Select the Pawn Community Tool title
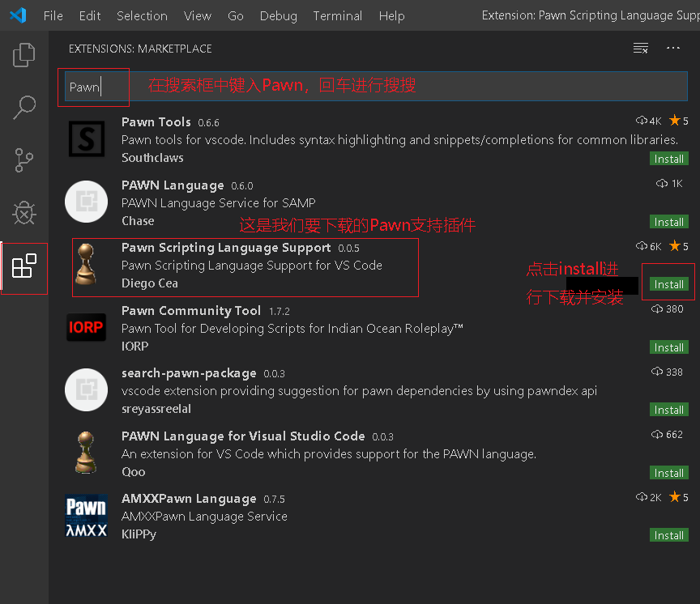The height and width of the screenshot is (604, 700). [191, 310]
